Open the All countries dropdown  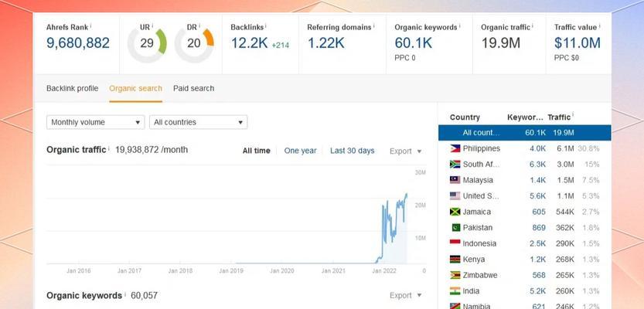199,122
